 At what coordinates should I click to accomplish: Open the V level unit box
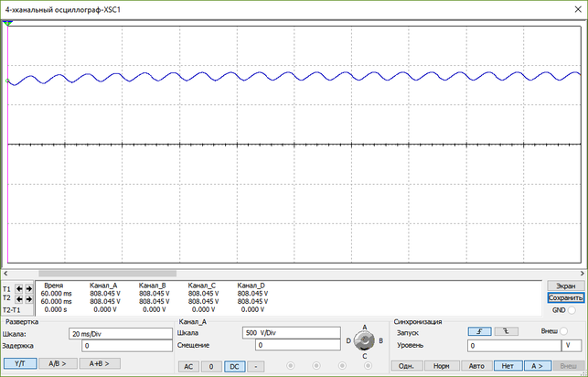click(x=572, y=346)
